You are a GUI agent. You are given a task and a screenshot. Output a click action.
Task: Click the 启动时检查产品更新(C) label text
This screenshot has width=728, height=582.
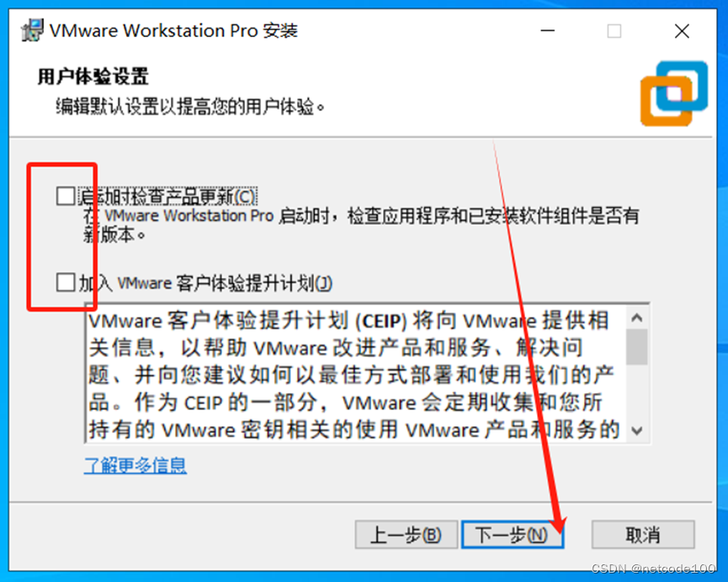pyautogui.click(x=167, y=196)
